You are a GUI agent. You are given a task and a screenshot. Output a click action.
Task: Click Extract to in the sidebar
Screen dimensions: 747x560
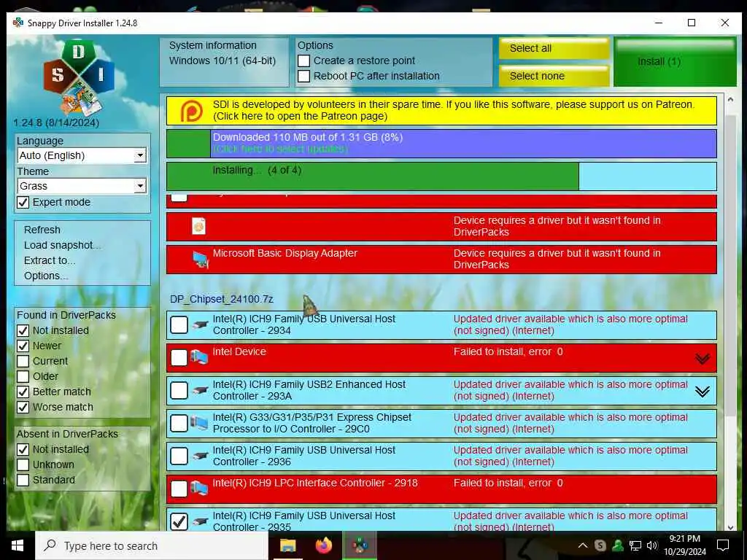click(x=50, y=260)
